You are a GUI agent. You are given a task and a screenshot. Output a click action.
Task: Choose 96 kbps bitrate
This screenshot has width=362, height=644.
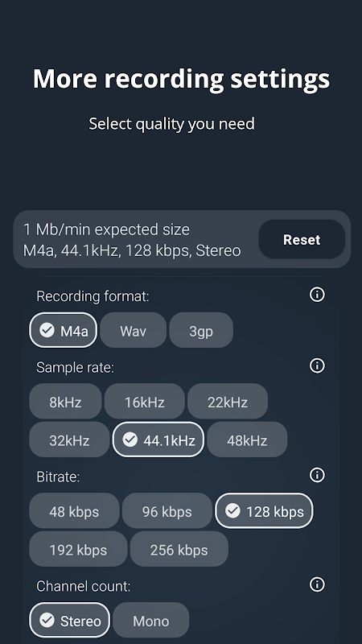[x=167, y=510]
